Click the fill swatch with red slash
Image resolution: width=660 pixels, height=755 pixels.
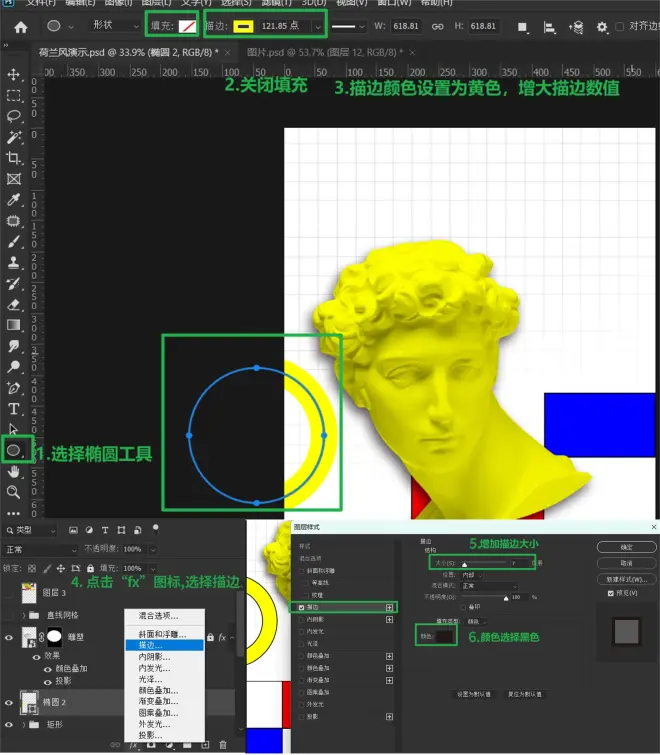187,26
